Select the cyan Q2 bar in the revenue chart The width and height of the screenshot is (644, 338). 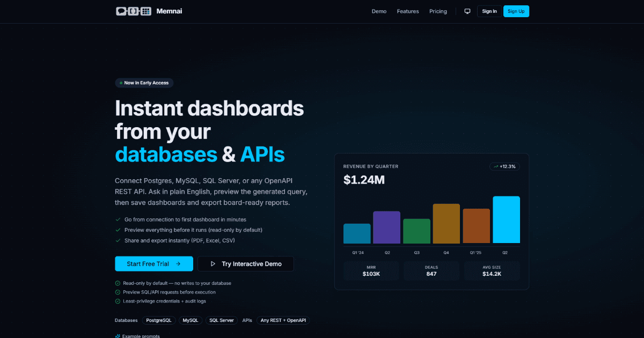506,220
